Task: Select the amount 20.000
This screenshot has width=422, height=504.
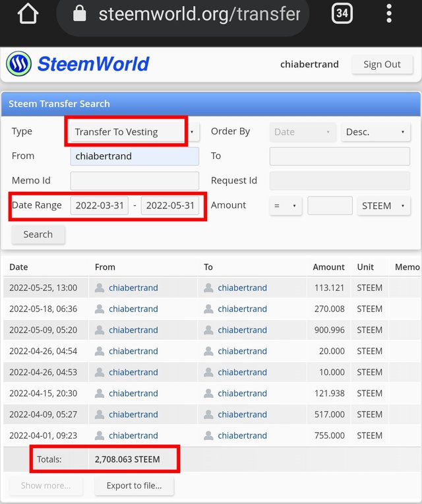Action: click(x=332, y=351)
